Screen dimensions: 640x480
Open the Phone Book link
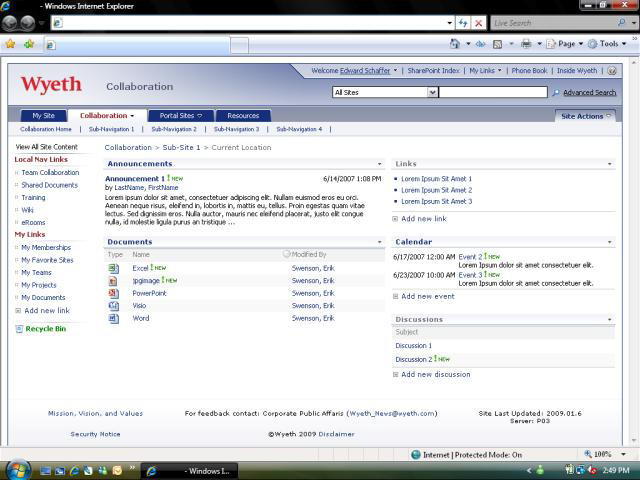pyautogui.click(x=529, y=71)
